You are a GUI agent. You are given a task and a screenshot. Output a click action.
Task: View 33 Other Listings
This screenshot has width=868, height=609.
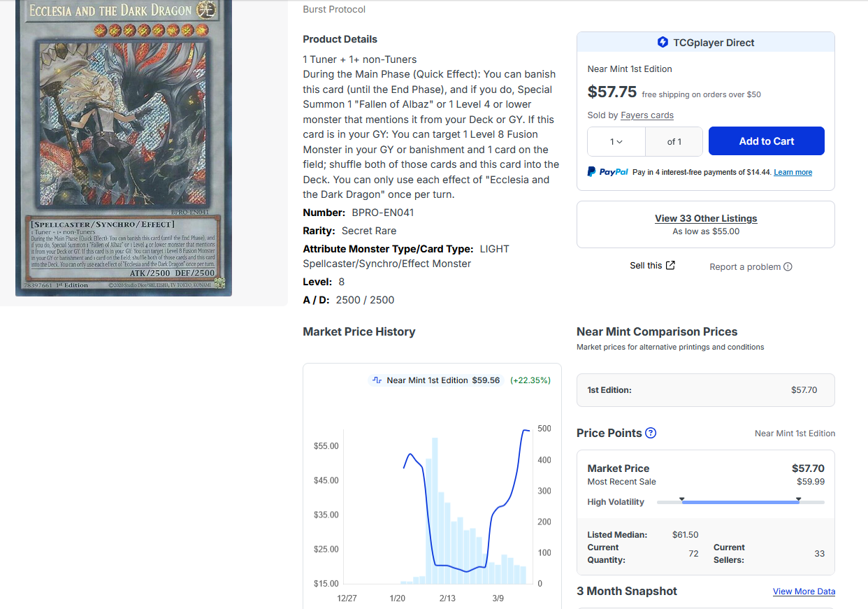coord(706,218)
